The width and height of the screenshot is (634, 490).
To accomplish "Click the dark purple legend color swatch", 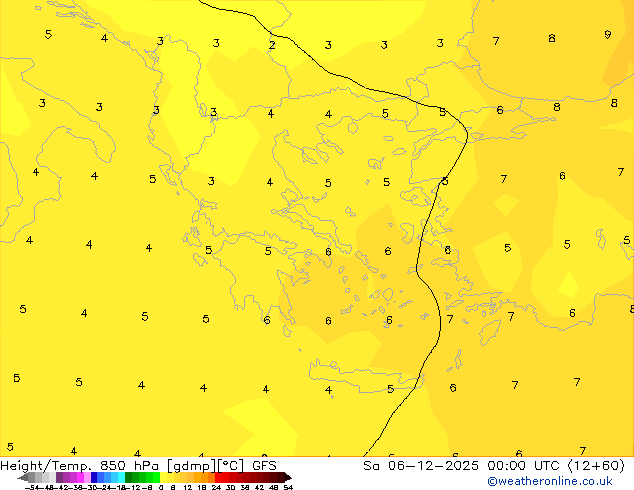I will [59, 477].
